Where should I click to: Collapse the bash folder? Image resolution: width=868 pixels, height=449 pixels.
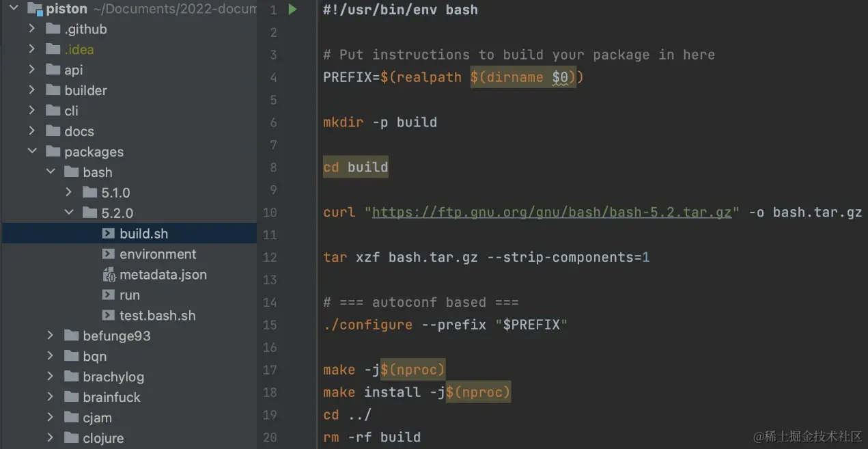50,172
